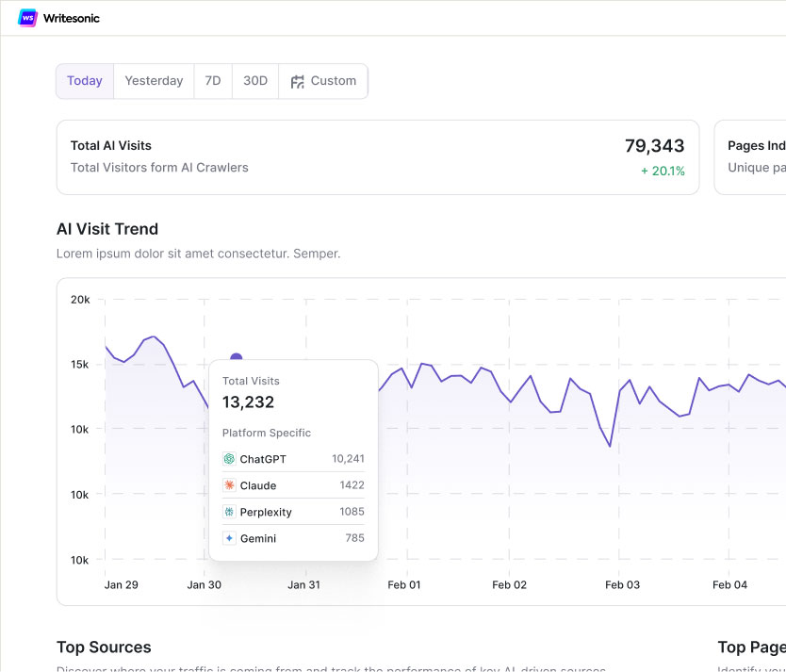Click the Platform Specific label
This screenshot has height=672, width=786.
point(267,433)
